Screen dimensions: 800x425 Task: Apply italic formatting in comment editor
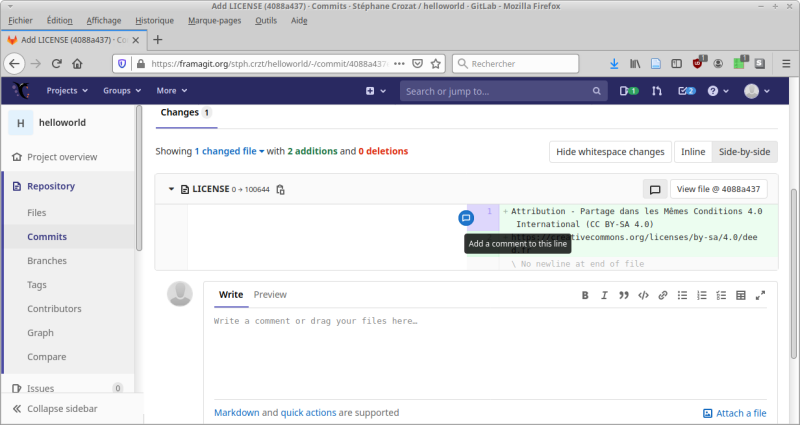604,295
